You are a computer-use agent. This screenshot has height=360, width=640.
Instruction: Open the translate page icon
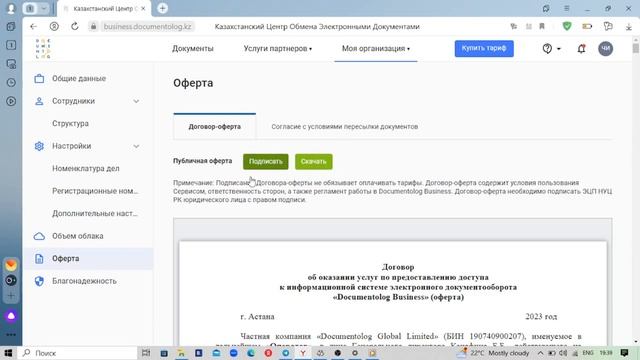coord(513,27)
